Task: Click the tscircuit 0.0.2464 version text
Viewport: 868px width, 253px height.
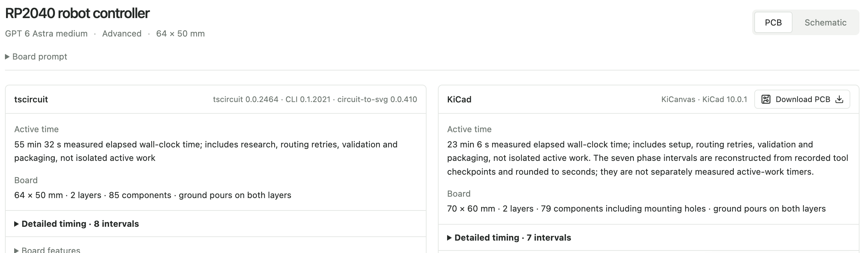Action: pos(246,100)
